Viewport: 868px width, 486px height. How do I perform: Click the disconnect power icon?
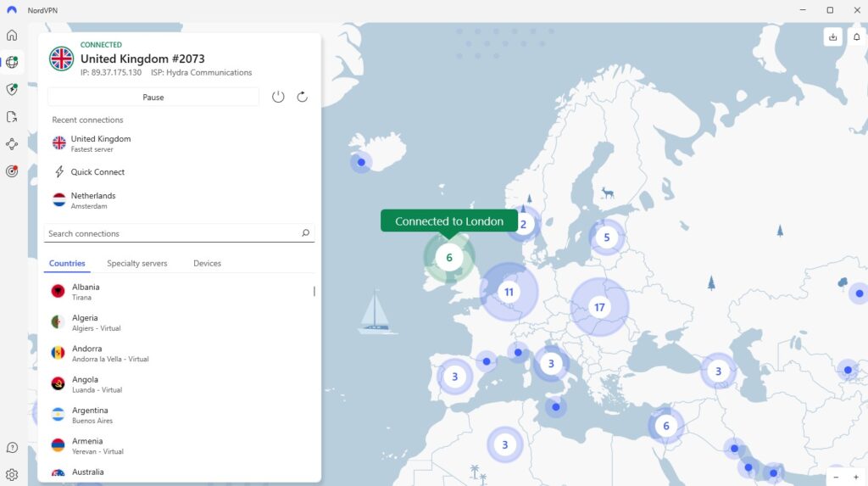tap(278, 97)
